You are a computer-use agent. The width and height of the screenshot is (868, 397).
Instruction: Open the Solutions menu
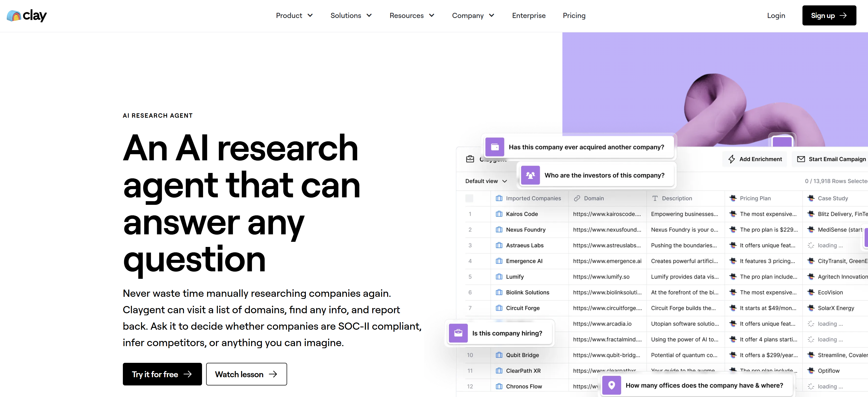351,15
